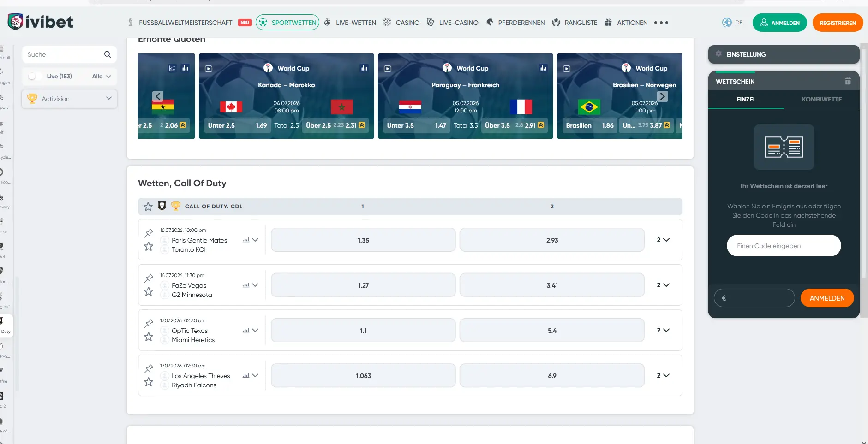This screenshot has width=868, height=444.
Task: Expand Paris Gentle Mates match details chevron
Action: pos(255,240)
